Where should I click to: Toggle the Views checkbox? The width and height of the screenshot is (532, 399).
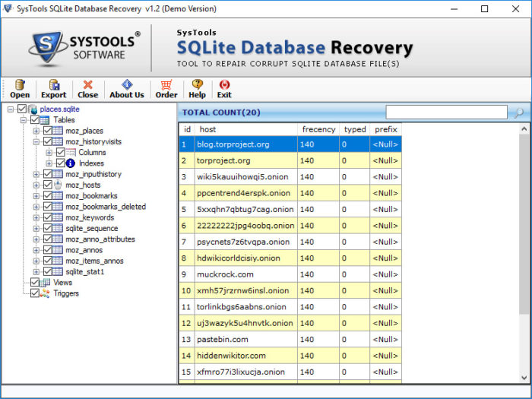[35, 282]
